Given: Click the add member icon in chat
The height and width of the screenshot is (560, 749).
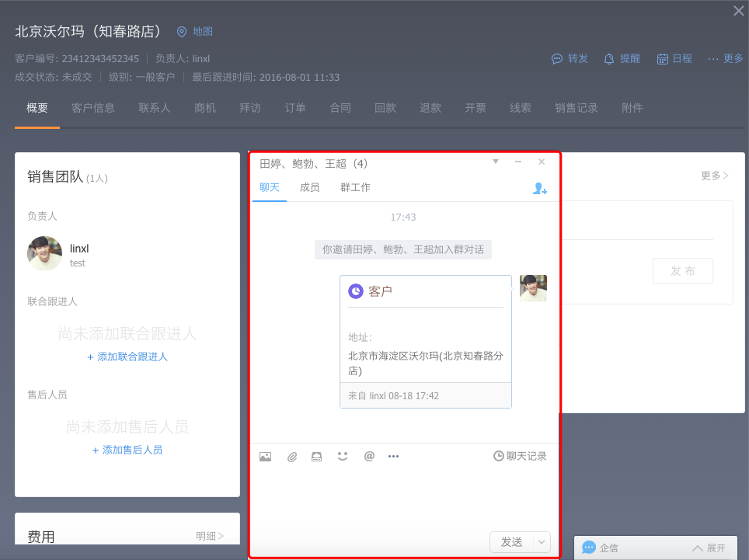Looking at the screenshot, I should [539, 189].
